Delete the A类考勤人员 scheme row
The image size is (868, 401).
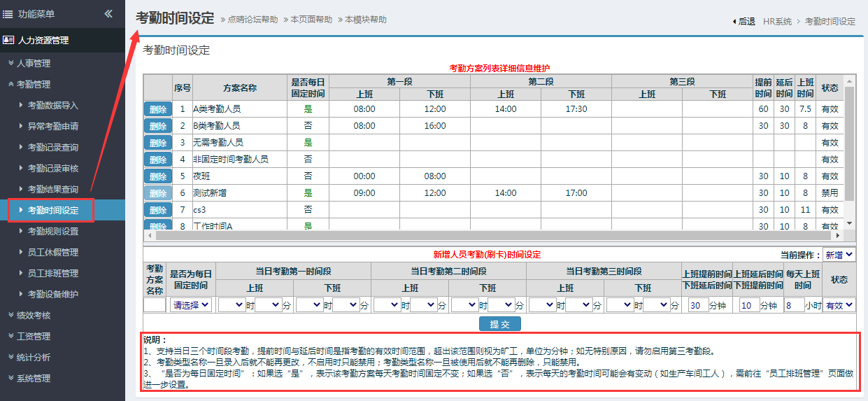click(157, 109)
